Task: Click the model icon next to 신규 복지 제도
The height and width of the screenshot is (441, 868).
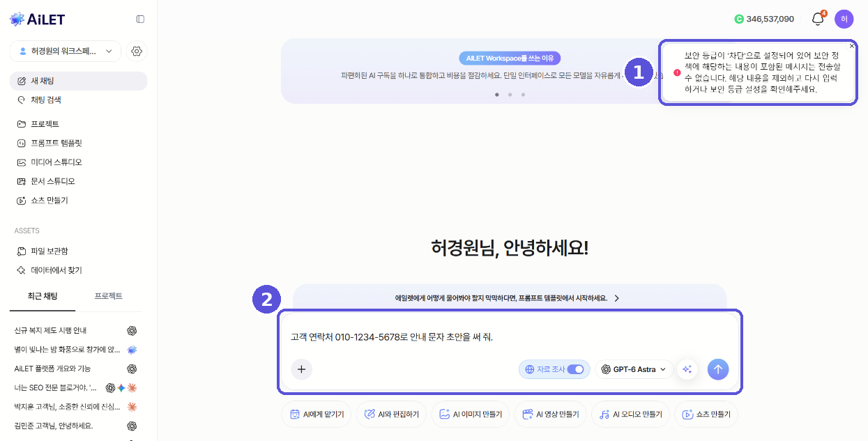Action: pyautogui.click(x=132, y=330)
